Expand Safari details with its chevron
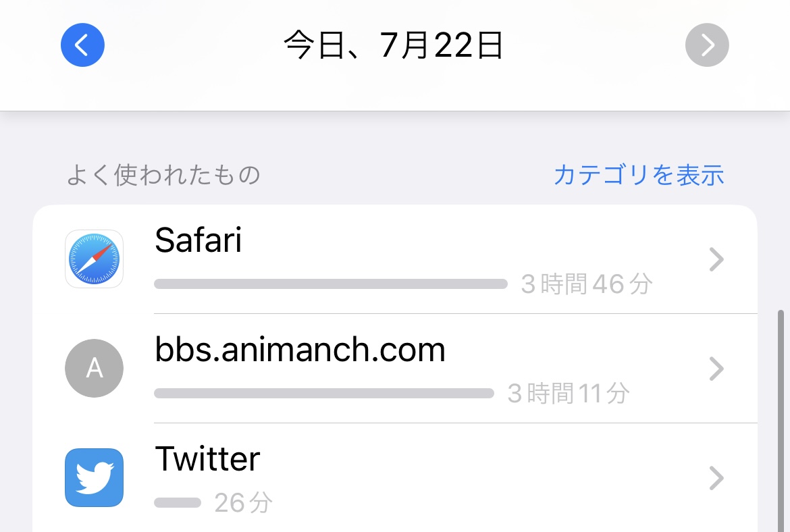 pos(716,259)
